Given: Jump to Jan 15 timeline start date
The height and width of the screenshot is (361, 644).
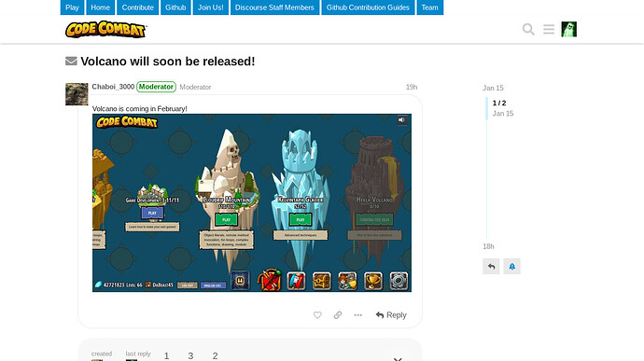Looking at the screenshot, I should pyautogui.click(x=493, y=88).
